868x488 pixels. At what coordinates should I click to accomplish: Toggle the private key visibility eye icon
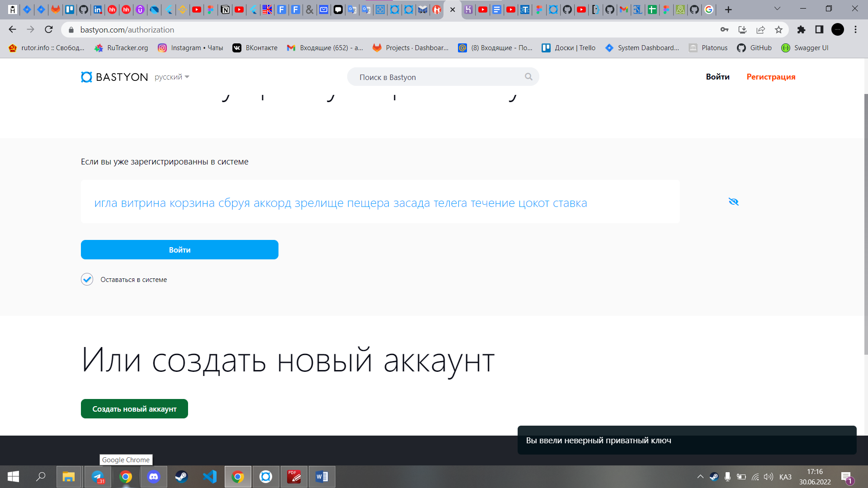733,202
